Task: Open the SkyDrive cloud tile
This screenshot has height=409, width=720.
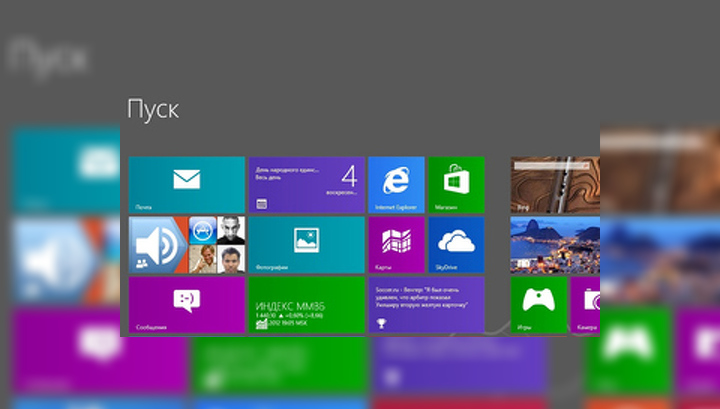Action: coord(456,245)
